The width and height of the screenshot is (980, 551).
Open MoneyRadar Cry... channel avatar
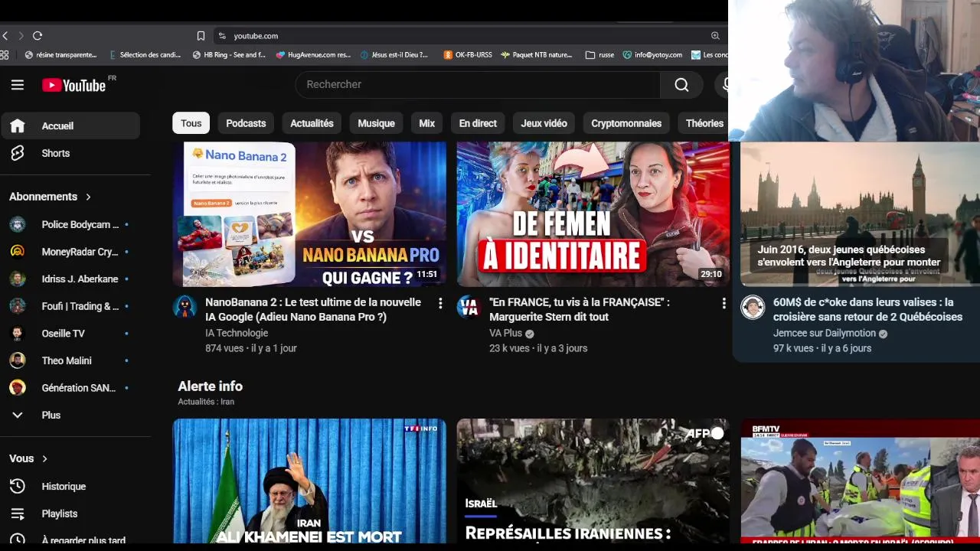18,252
